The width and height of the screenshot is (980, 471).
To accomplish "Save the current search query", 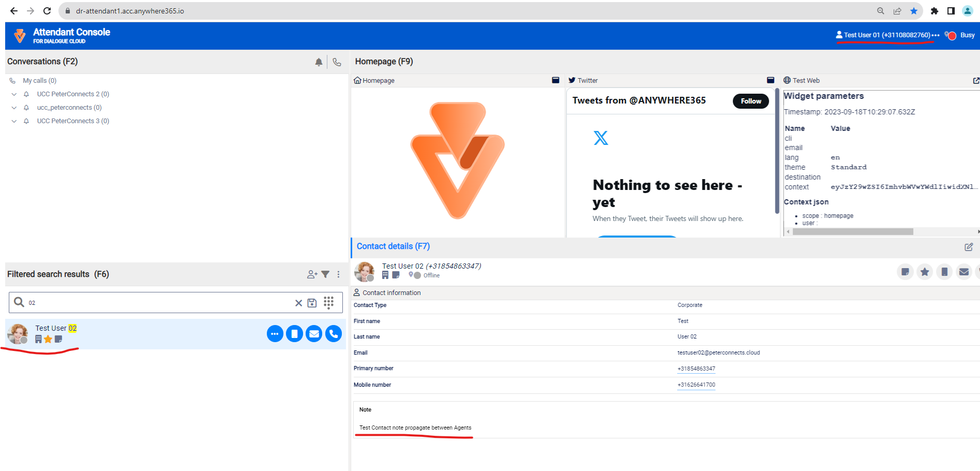I will (312, 303).
